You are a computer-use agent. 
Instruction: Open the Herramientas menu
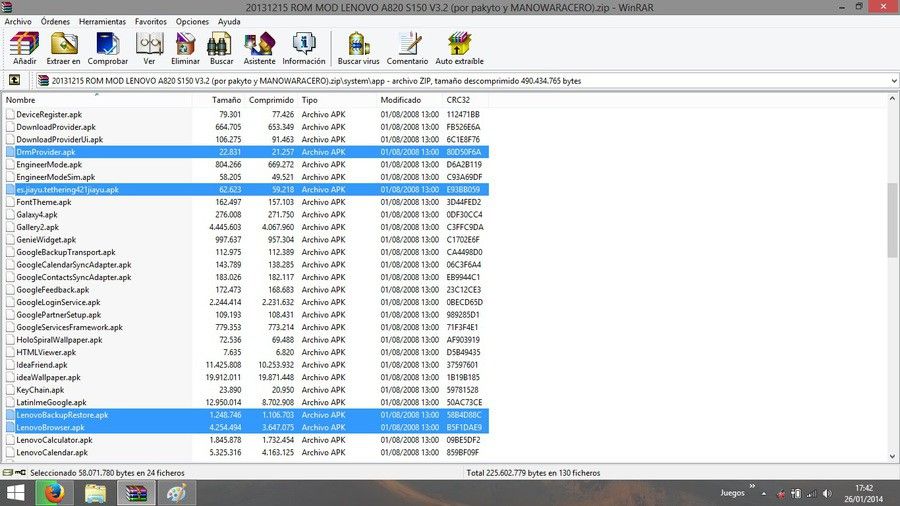(x=102, y=21)
